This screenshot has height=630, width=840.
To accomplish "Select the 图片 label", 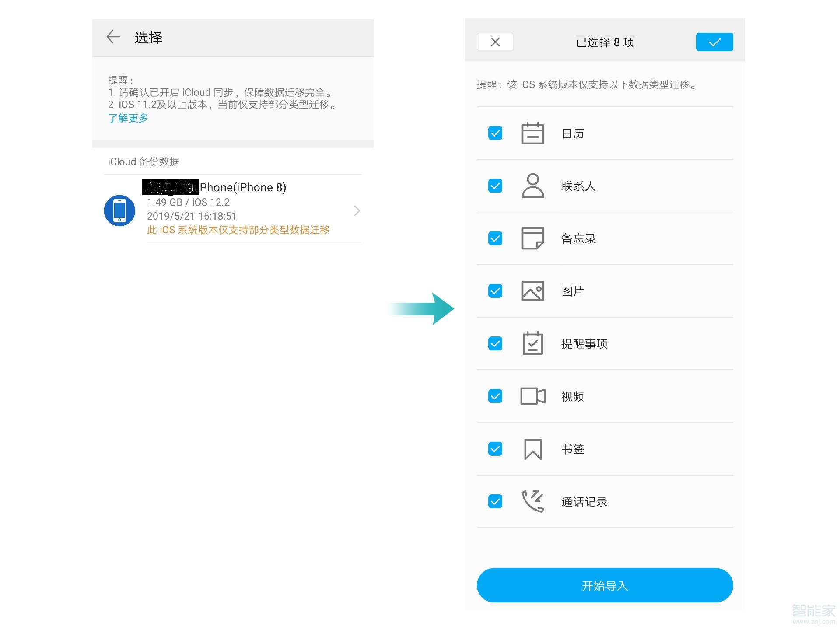I will [573, 291].
